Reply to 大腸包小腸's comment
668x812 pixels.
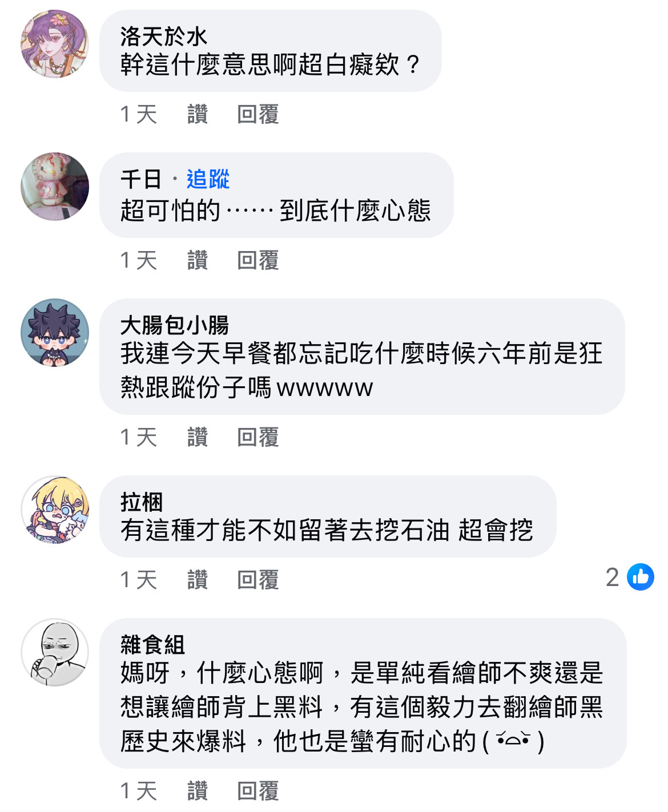[258, 437]
